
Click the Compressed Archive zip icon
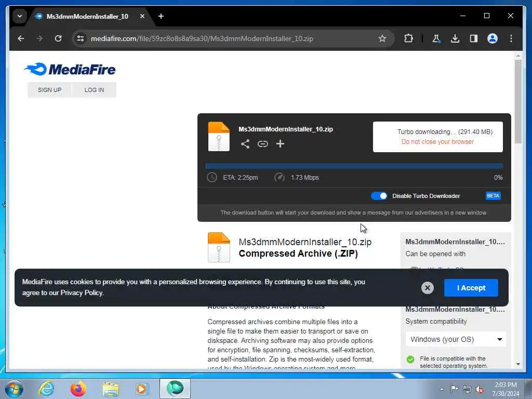tap(219, 247)
